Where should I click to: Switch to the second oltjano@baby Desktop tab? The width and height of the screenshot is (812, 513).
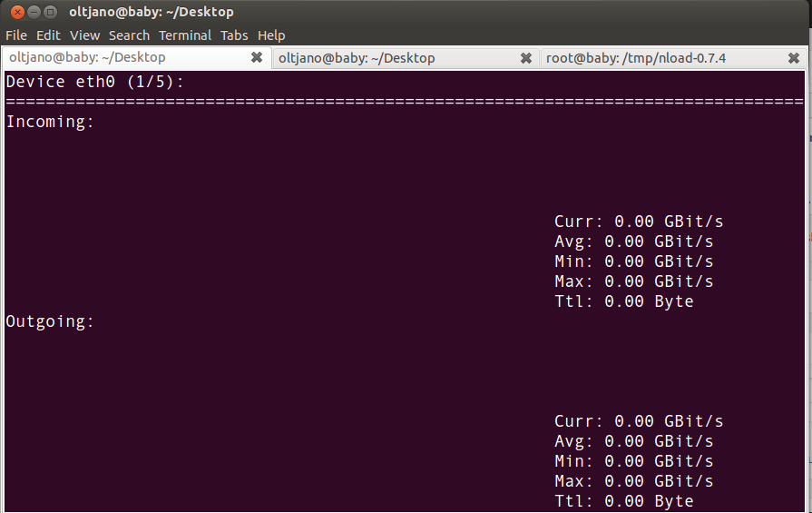tap(357, 58)
